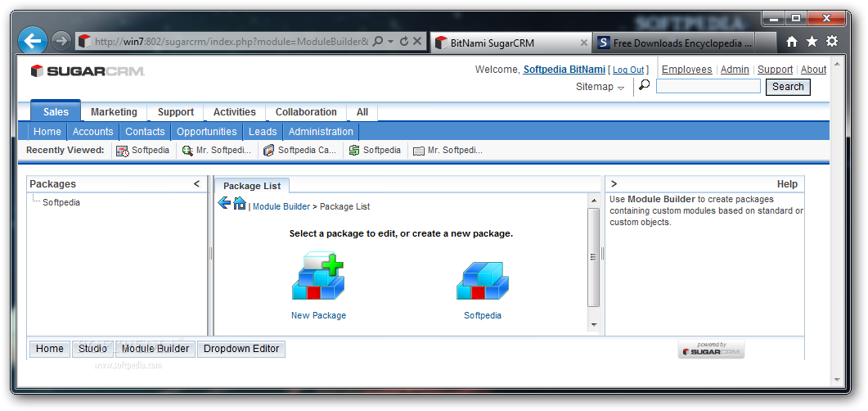
Task: Open Opportunities in the blue submenu
Action: pyautogui.click(x=207, y=131)
